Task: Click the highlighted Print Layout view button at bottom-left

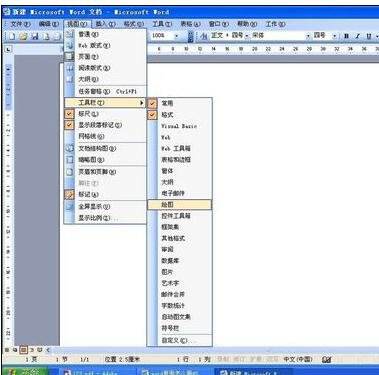Action: [23, 350]
